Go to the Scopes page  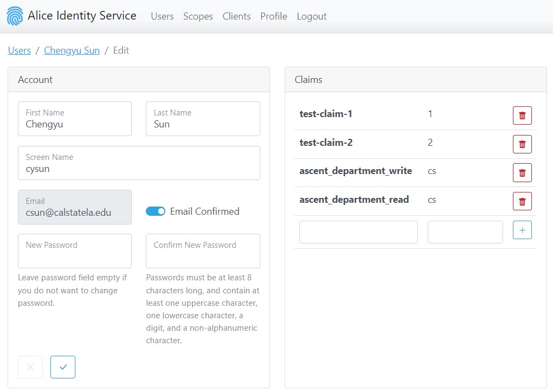[198, 16]
